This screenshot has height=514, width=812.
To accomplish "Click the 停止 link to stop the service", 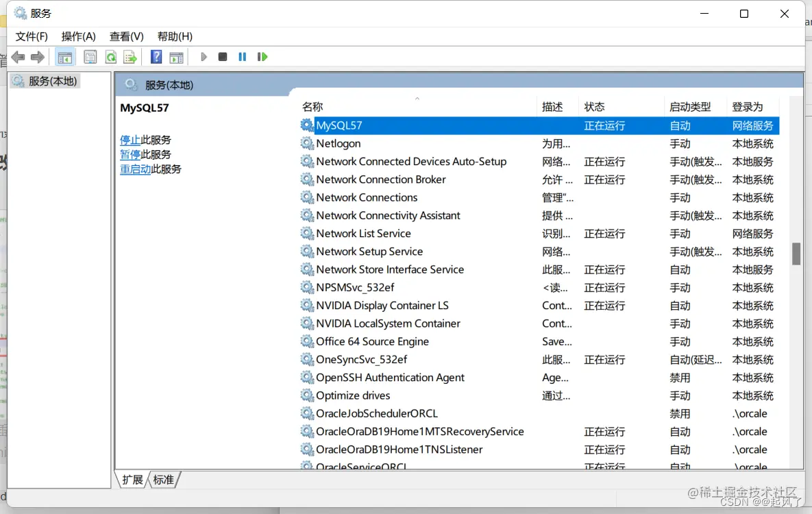I will [x=130, y=140].
